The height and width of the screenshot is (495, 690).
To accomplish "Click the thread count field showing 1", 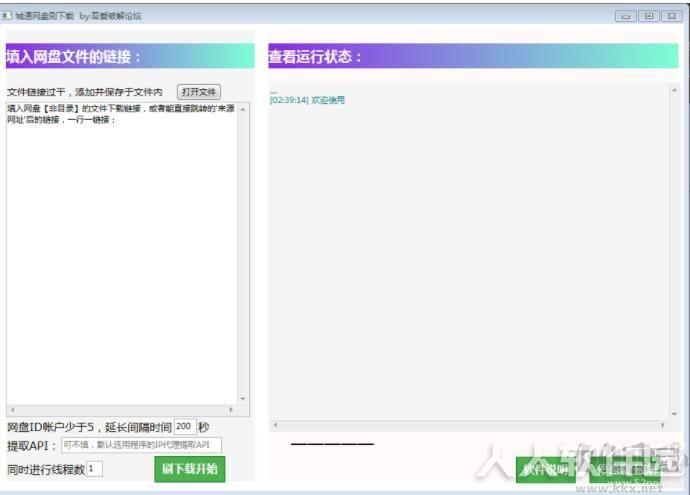I will click(x=95, y=469).
